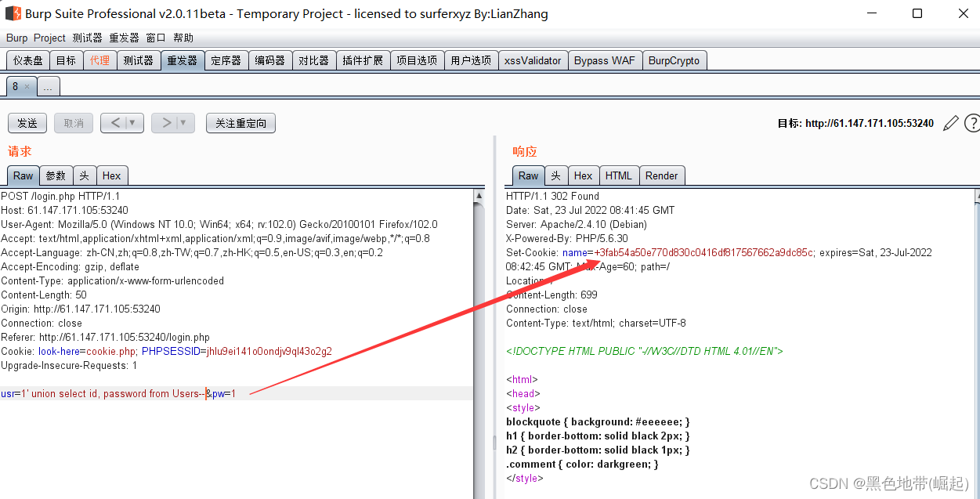Open the 窗口 menu

pos(156,38)
